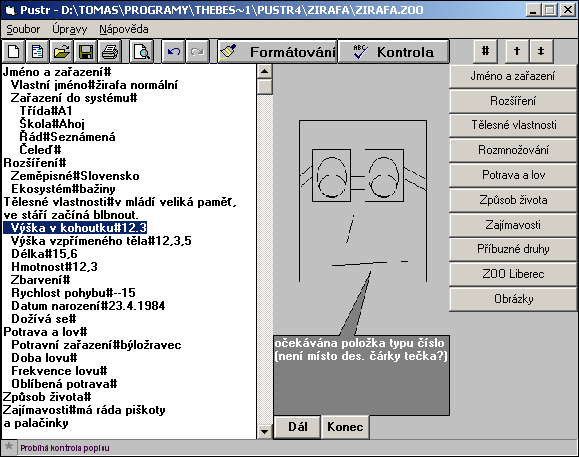Click the Konec button
Screen dimensions: 579x457
pyautogui.click(x=345, y=427)
